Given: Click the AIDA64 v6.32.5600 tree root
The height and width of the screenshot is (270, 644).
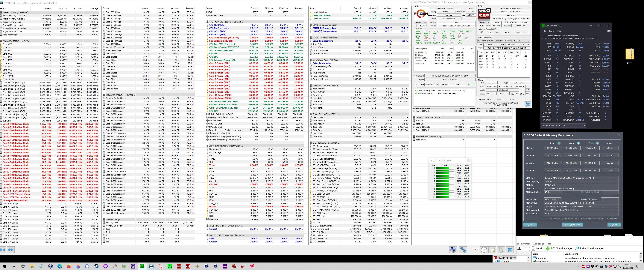Looking at the screenshot, I should coord(505,258).
